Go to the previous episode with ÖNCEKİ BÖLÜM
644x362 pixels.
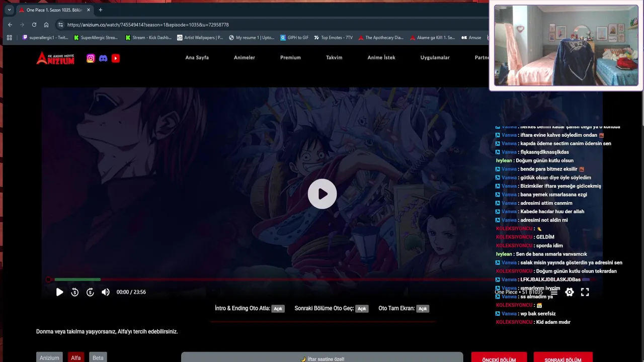[x=499, y=358]
